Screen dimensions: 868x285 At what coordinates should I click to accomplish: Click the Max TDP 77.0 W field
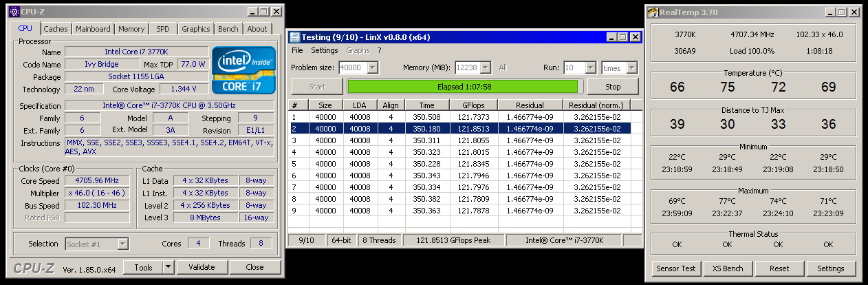tap(193, 64)
